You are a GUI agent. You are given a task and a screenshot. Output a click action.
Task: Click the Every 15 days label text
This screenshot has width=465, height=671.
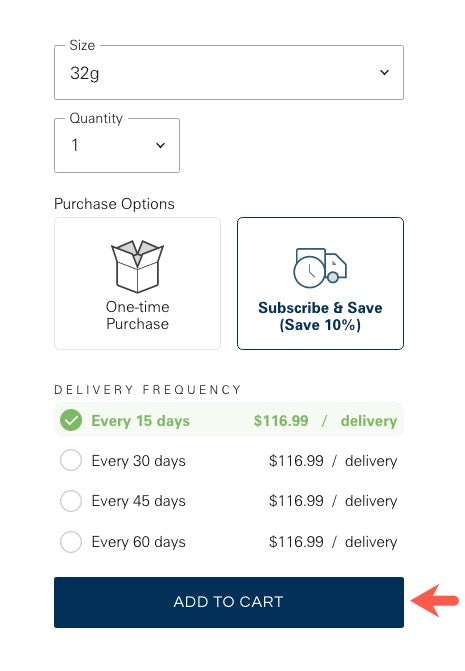pyautogui.click(x=140, y=421)
